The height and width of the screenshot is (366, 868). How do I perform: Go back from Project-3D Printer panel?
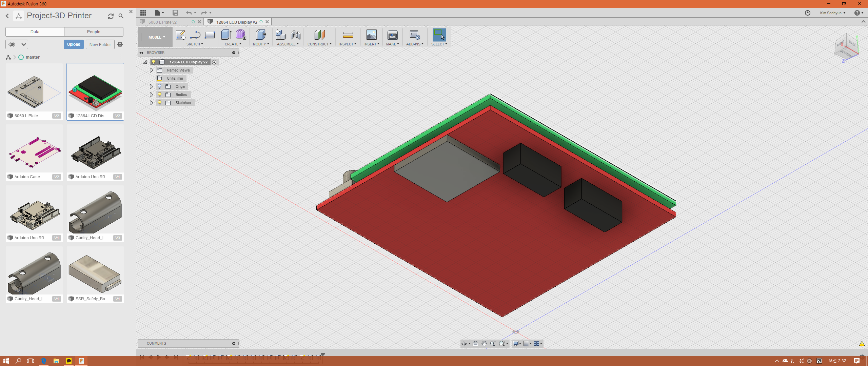tap(7, 16)
